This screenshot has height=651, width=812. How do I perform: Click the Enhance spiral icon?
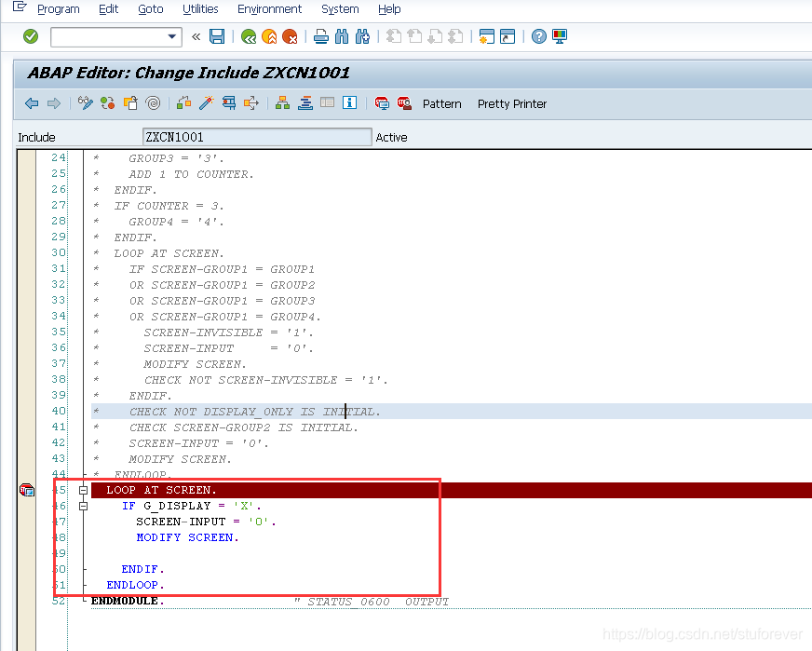click(x=154, y=103)
